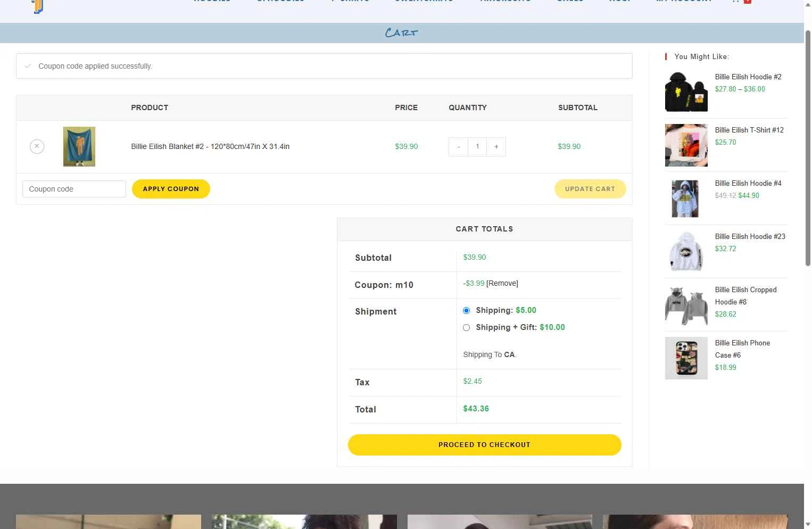The width and height of the screenshot is (812, 529).
Task: Open the Billie Eilish T-Shirt #12 link
Action: (x=749, y=130)
